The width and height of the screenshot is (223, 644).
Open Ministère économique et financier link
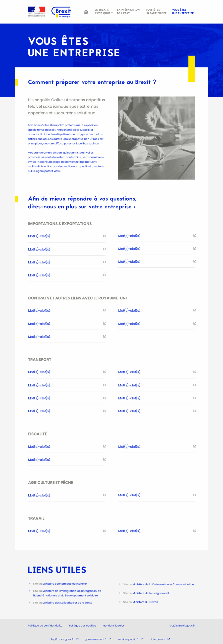pyautogui.click(x=65, y=584)
